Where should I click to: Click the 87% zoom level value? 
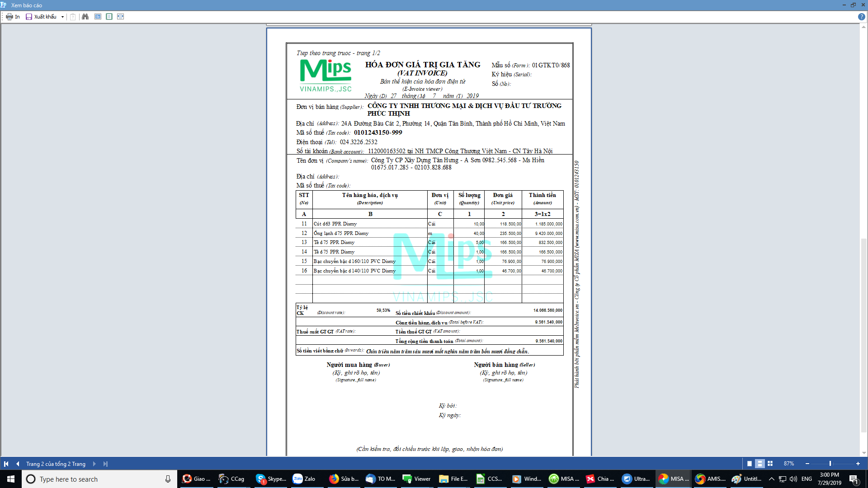(789, 464)
